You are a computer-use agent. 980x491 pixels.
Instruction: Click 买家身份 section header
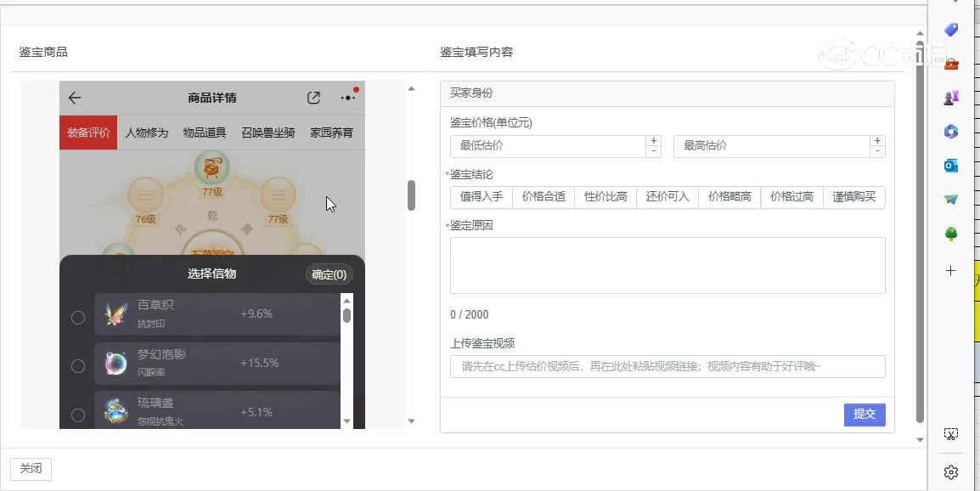(x=667, y=93)
